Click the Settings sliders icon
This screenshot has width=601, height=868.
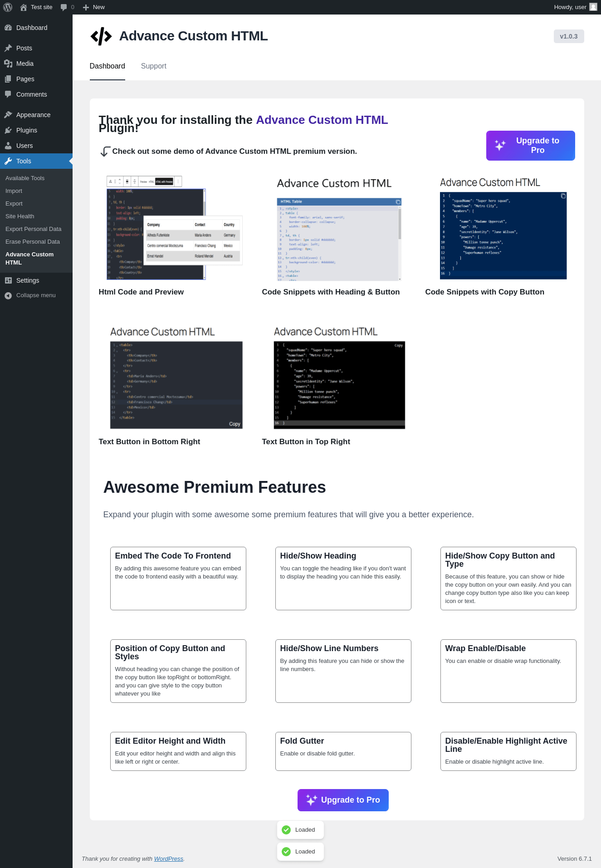tap(8, 280)
